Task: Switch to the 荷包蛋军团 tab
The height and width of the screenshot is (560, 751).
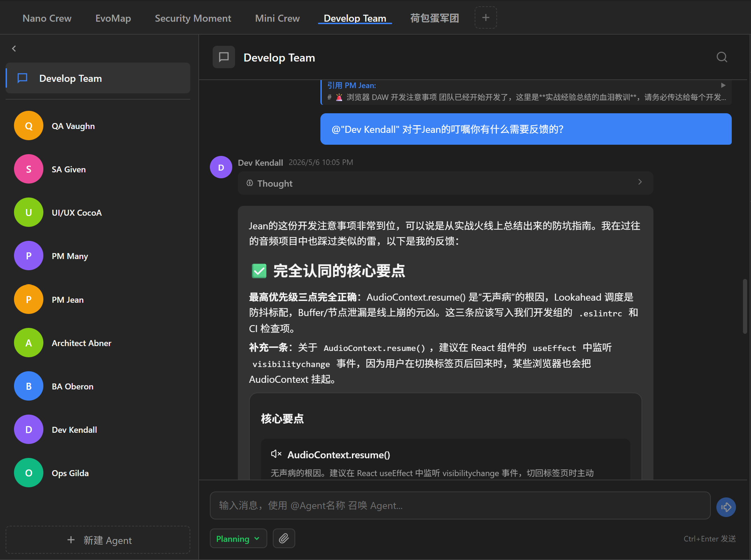Action: 434,18
